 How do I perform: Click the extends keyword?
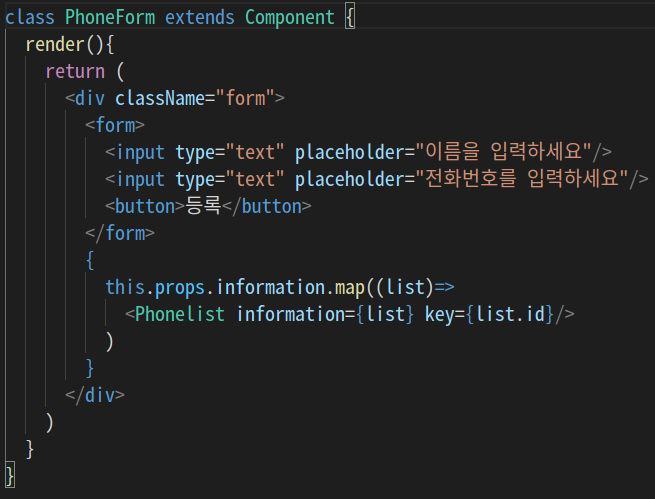[200, 18]
